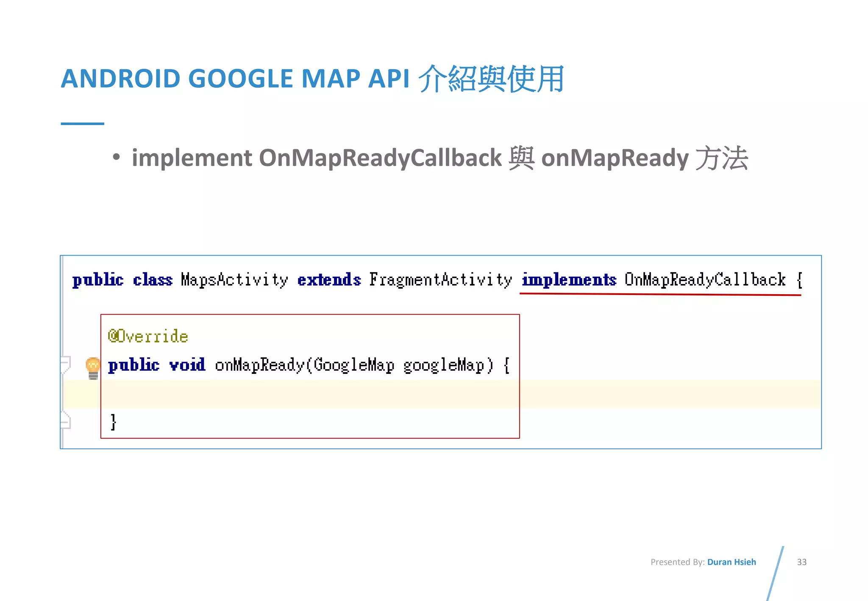The height and width of the screenshot is (601, 868).
Task: Click the @Override annotation
Action: coord(148,336)
